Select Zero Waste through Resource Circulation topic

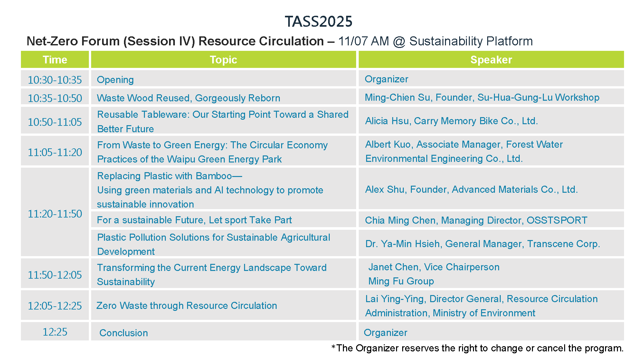[x=187, y=306]
